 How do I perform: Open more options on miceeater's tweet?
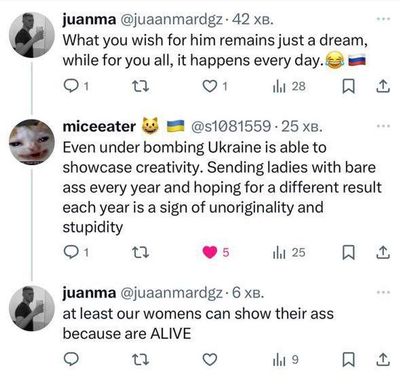pyautogui.click(x=383, y=126)
